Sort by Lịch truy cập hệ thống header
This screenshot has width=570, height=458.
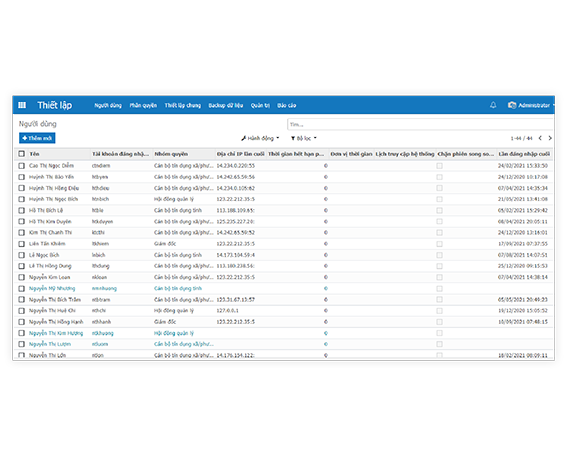point(405,154)
